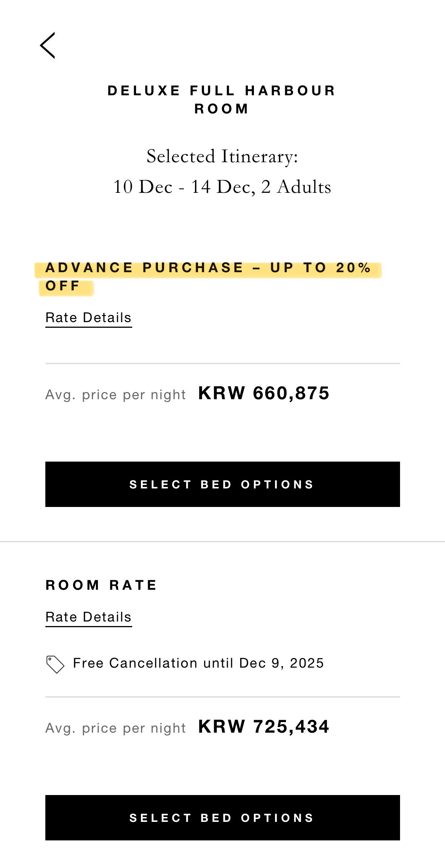Tap the highlighted 'OFF' word
The height and width of the screenshot is (868, 445).
[x=63, y=286]
